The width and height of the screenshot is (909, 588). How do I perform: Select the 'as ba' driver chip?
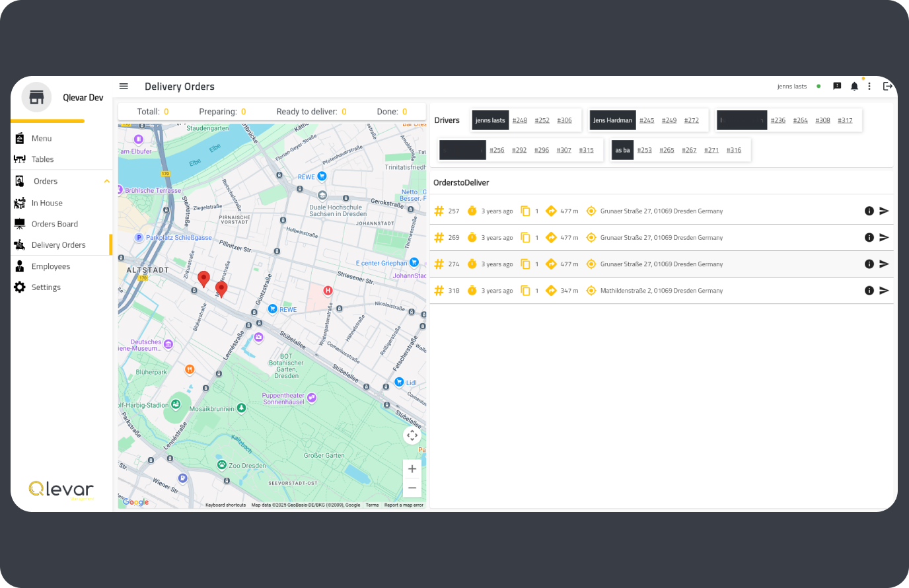click(x=622, y=150)
